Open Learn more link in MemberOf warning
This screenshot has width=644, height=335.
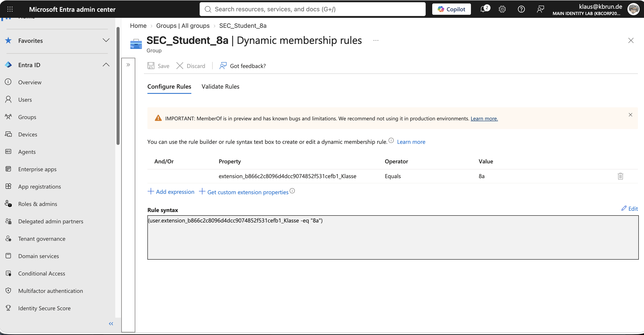484,118
